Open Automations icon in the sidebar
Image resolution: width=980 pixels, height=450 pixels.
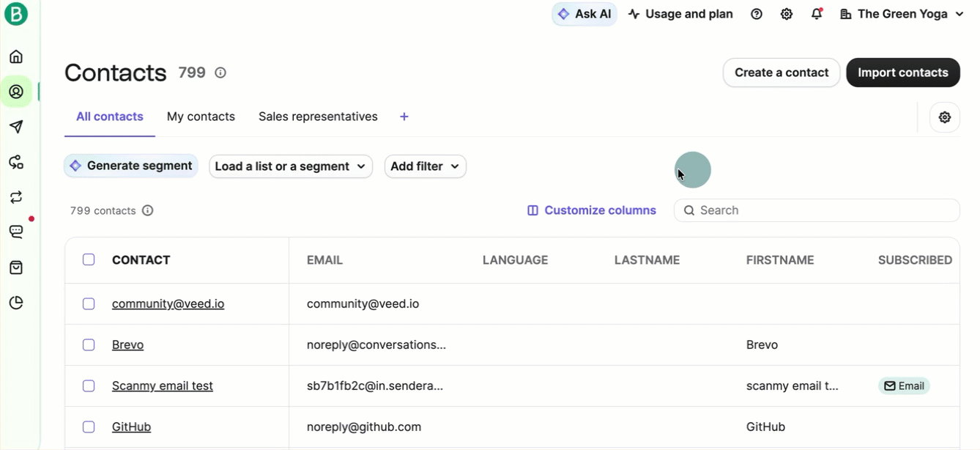tap(16, 162)
